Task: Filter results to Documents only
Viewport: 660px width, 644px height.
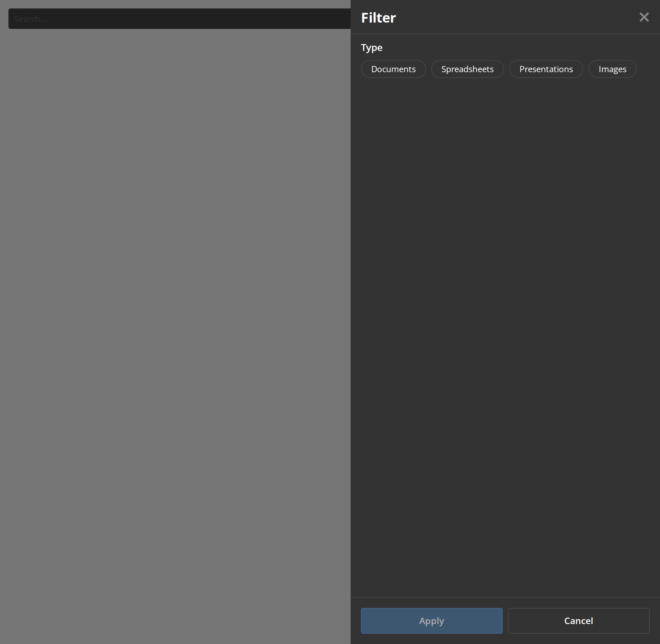Action: coord(393,69)
